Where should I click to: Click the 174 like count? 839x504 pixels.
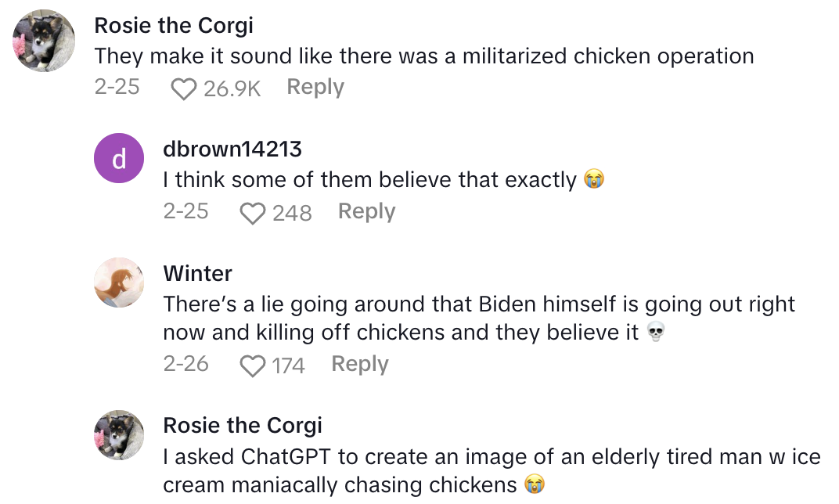tap(288, 365)
